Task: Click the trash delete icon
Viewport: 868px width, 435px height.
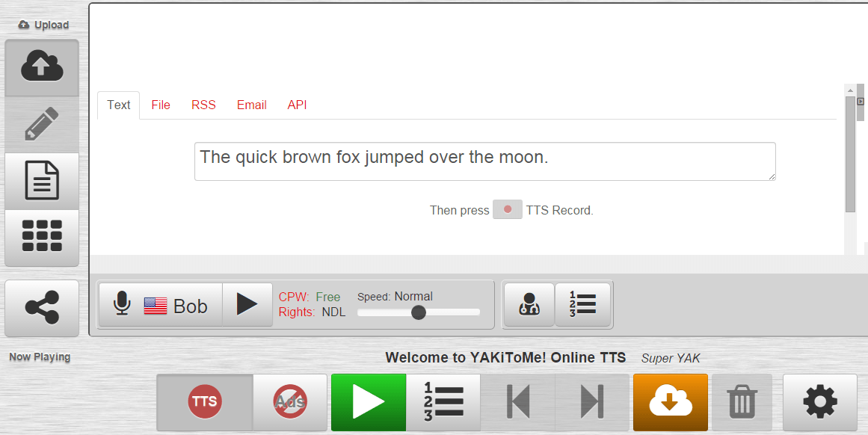Action: 742,403
